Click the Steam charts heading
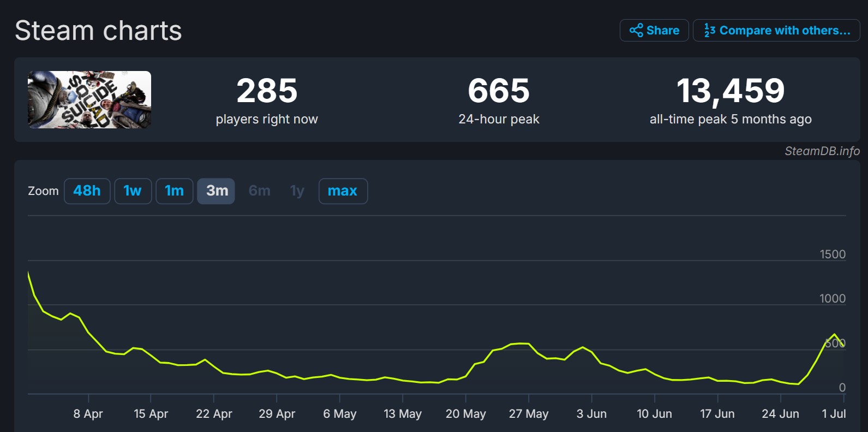The image size is (868, 432). click(98, 31)
